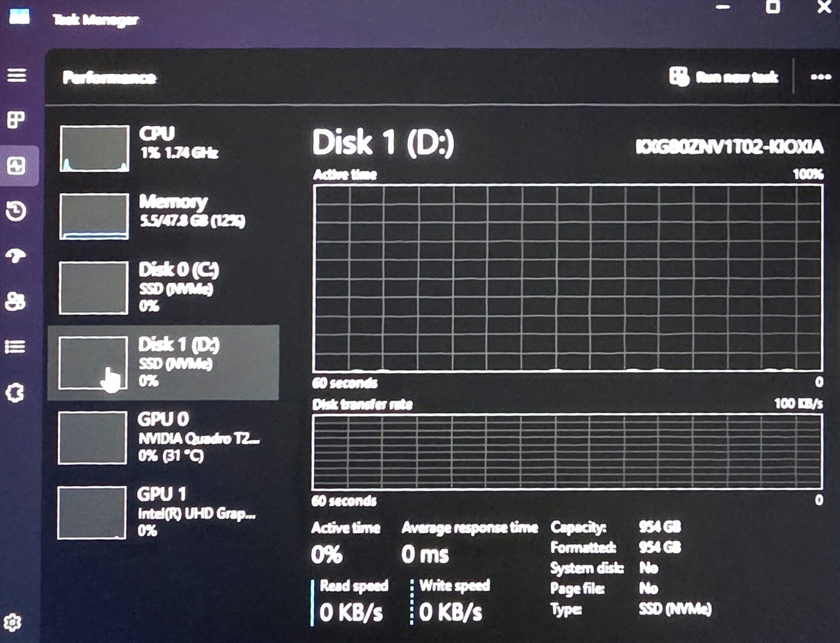This screenshot has height=643, width=840.
Task: Close the Task Manager window
Action: (x=824, y=7)
